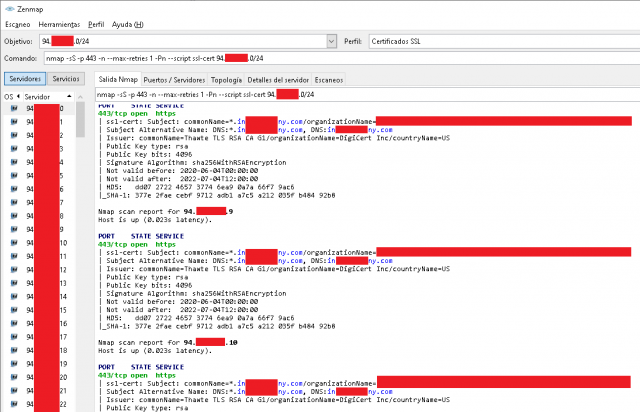Select OS icon of host ending in 17
This screenshot has width=640, height=412.
(x=14, y=337)
